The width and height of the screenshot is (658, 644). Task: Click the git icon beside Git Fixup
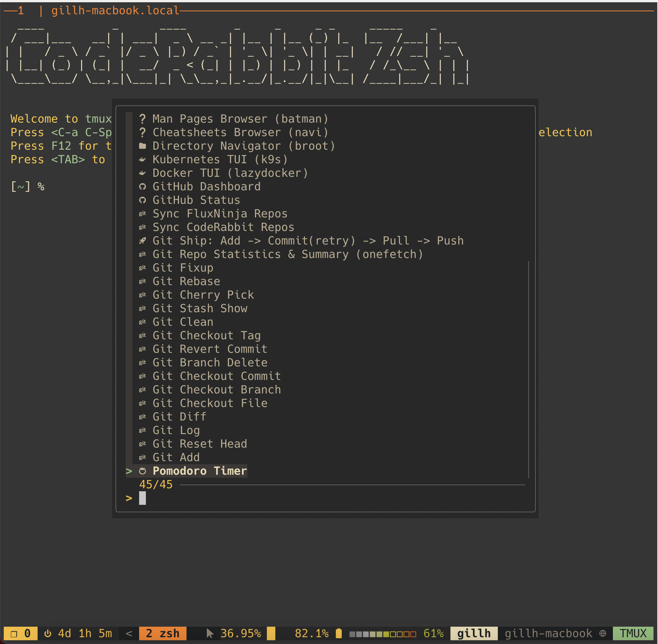pos(143,268)
